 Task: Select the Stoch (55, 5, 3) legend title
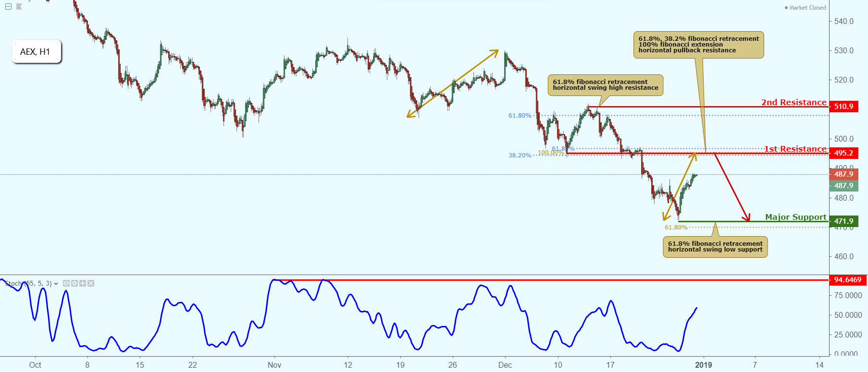point(28,284)
